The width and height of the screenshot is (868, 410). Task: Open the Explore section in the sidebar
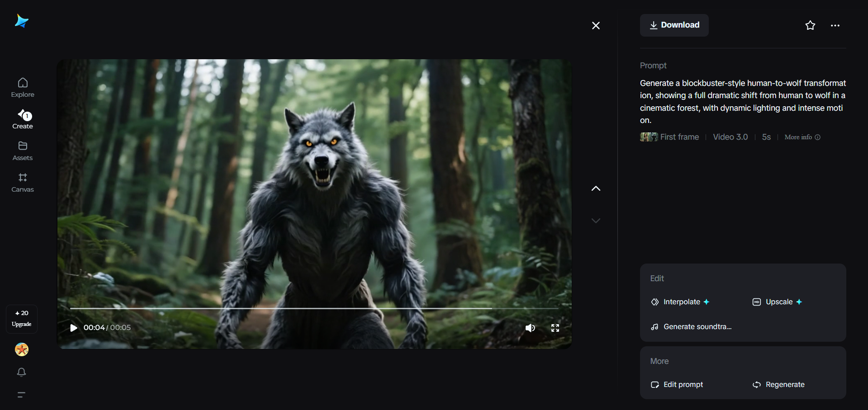tap(22, 87)
